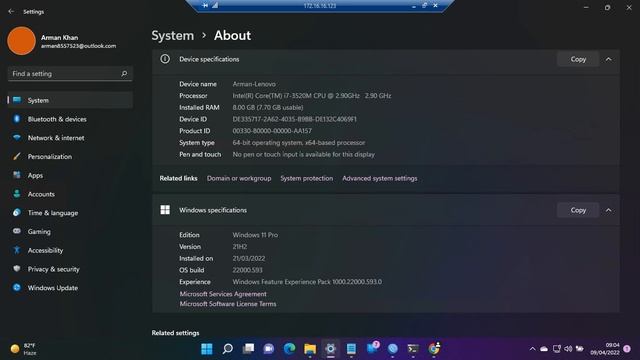Open the blue document app on the taskbar
Screen dimensions: 640x360
[x=351, y=349]
